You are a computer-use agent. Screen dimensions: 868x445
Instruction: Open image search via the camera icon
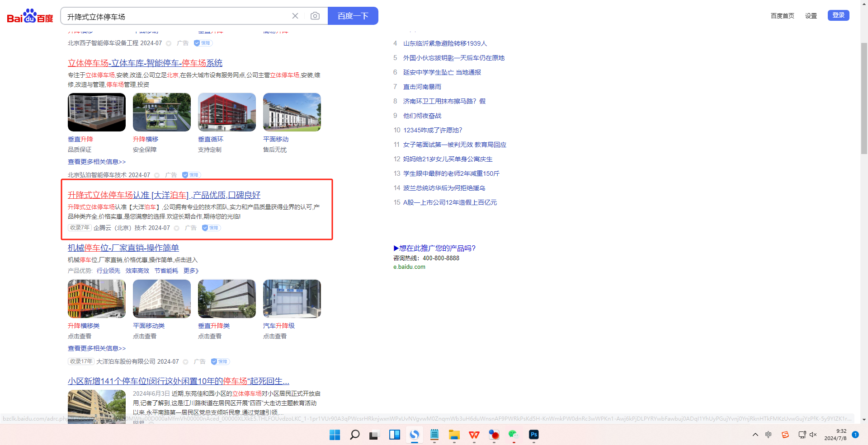(315, 16)
